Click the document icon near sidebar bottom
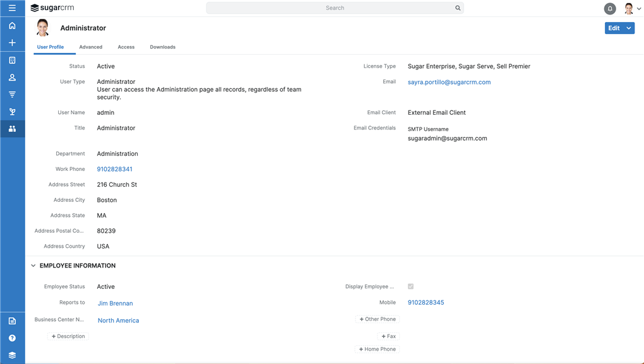The height and width of the screenshot is (364, 644). [12, 320]
